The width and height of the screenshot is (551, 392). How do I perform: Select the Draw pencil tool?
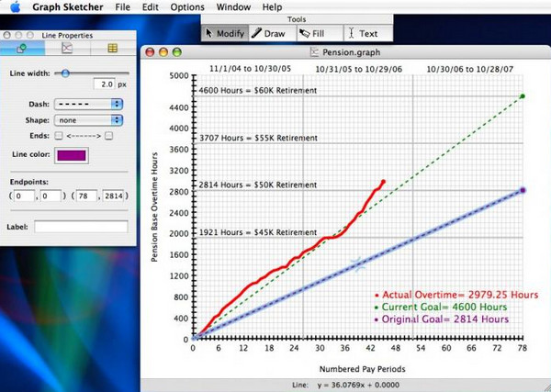tap(269, 33)
